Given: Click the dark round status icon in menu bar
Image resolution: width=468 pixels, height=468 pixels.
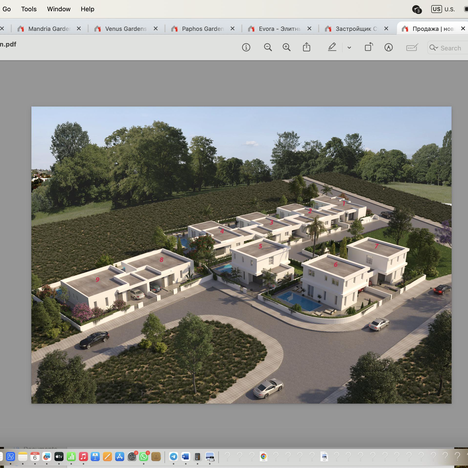Looking at the screenshot, I should pyautogui.click(x=417, y=9).
